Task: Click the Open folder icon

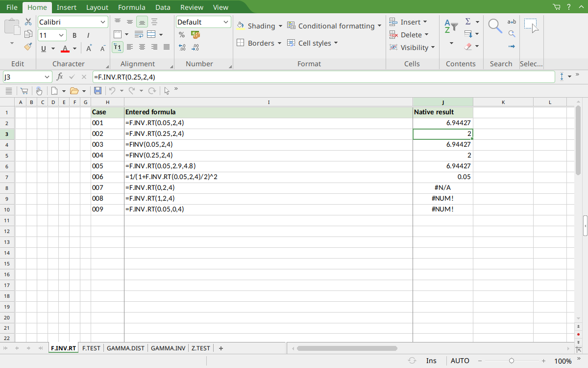Action: click(74, 91)
